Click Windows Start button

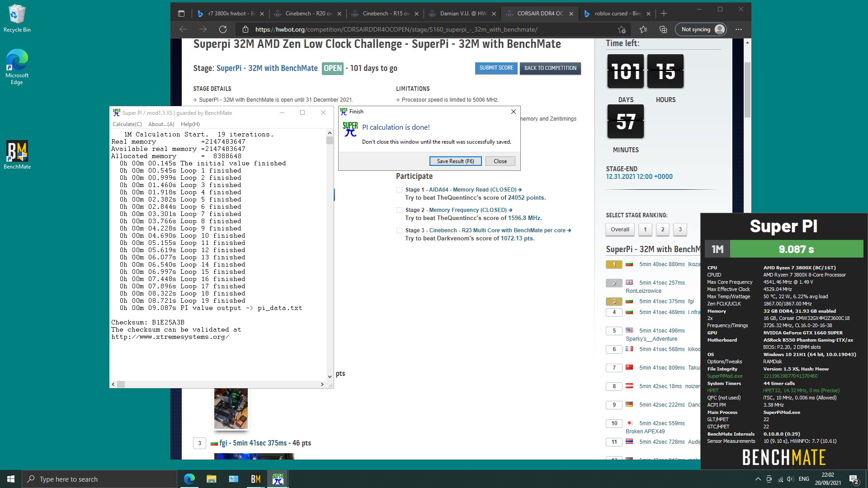11,479
